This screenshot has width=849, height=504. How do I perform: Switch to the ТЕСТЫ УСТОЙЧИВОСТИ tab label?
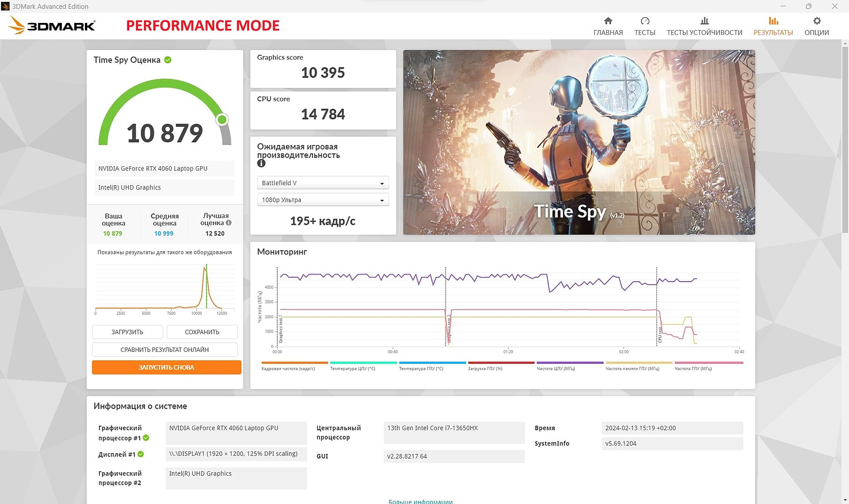tap(705, 32)
